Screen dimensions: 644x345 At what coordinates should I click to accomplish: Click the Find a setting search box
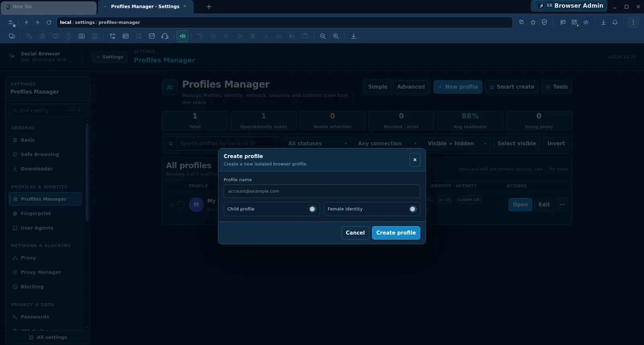point(47,110)
